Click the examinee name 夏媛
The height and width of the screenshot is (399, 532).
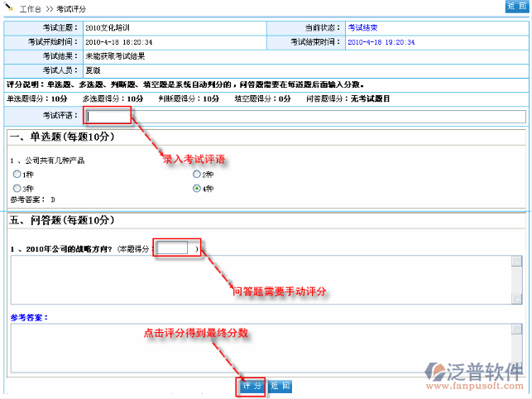pos(93,70)
